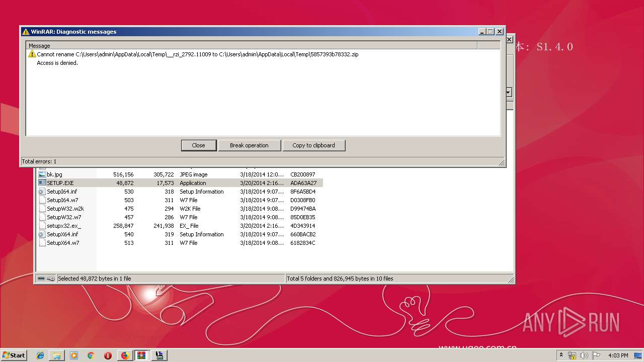
Task: Close the Diagnostic messages dialog with Close button
Action: (x=198, y=145)
